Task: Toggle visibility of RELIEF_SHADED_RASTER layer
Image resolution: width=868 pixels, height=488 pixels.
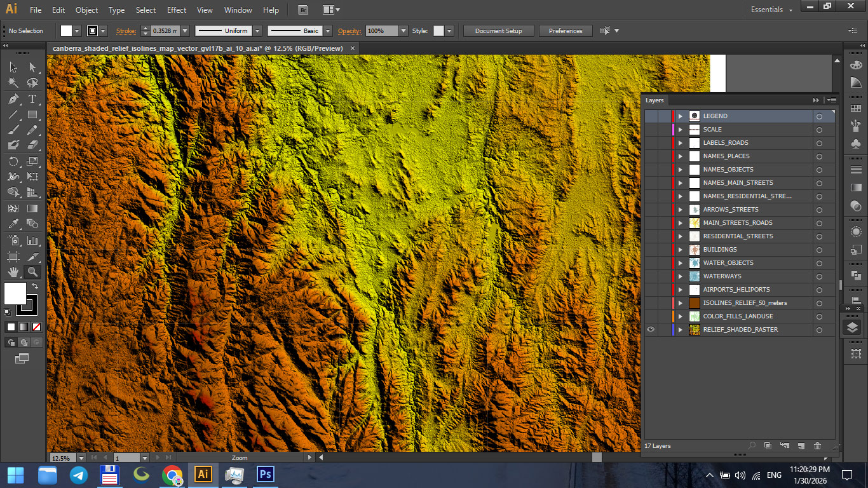Action: point(650,329)
